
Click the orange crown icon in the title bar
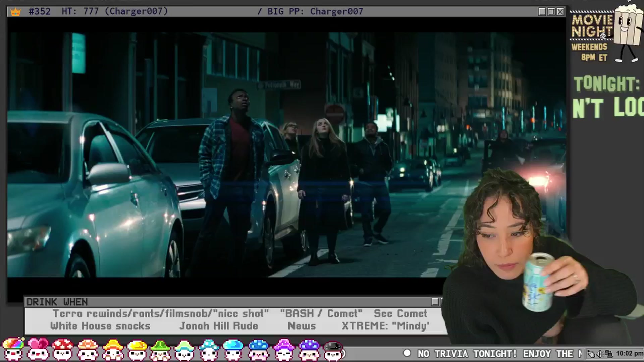15,12
